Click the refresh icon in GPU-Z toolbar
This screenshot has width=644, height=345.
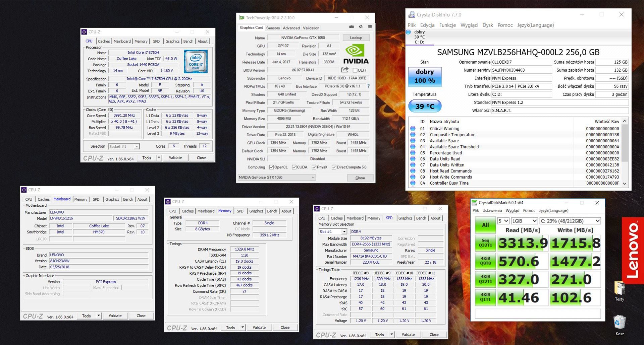pyautogui.click(x=361, y=27)
